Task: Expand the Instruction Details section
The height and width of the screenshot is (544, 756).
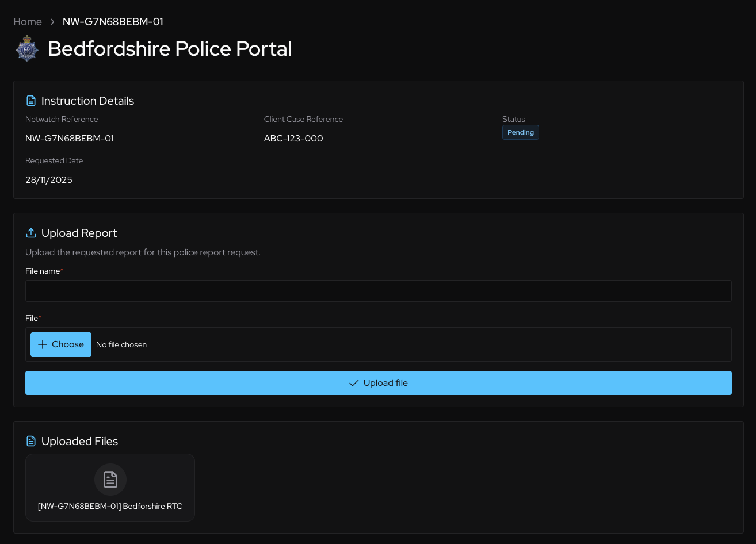Action: pos(87,100)
